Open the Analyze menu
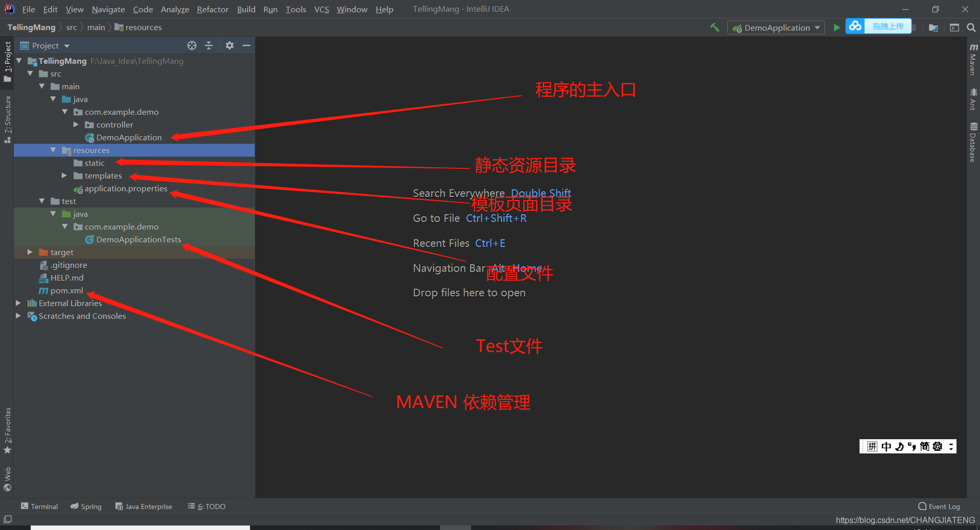The width and height of the screenshot is (980, 530). (175, 9)
